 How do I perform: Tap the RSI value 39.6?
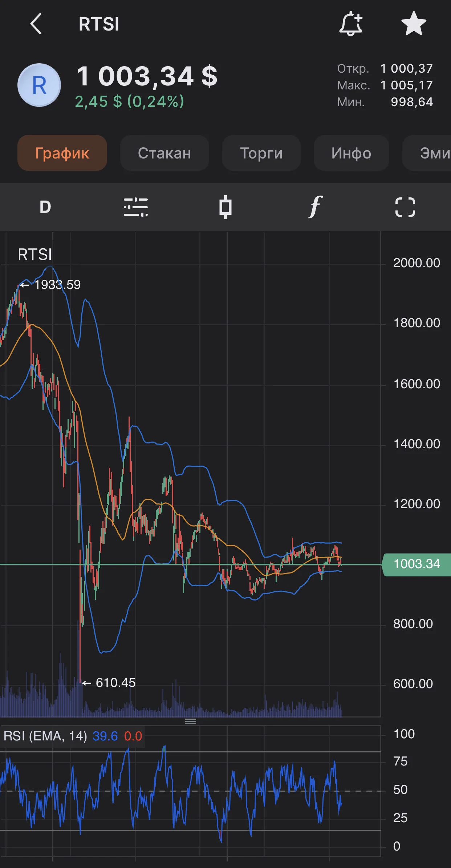coord(105,736)
